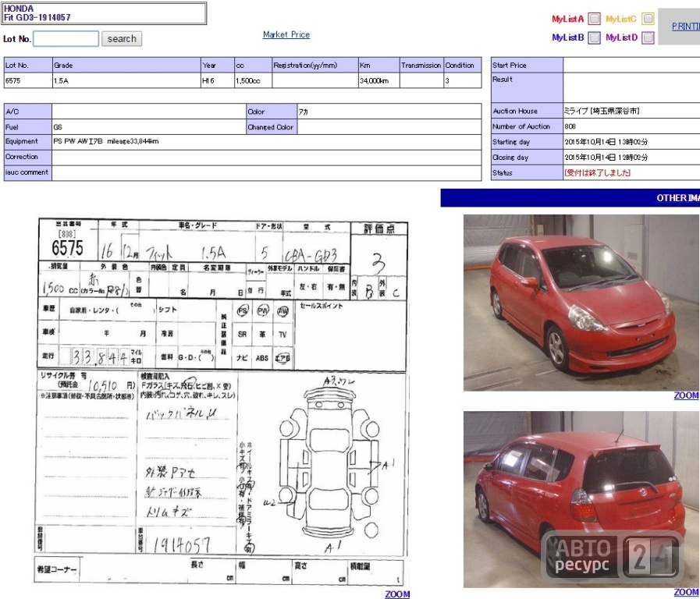Tick the MyListC checkbox
This screenshot has height=599, width=700.
point(648,19)
